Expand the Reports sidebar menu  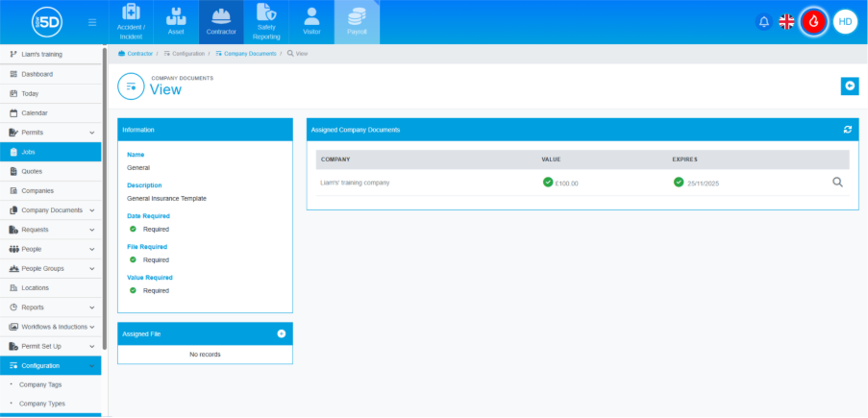[50, 307]
